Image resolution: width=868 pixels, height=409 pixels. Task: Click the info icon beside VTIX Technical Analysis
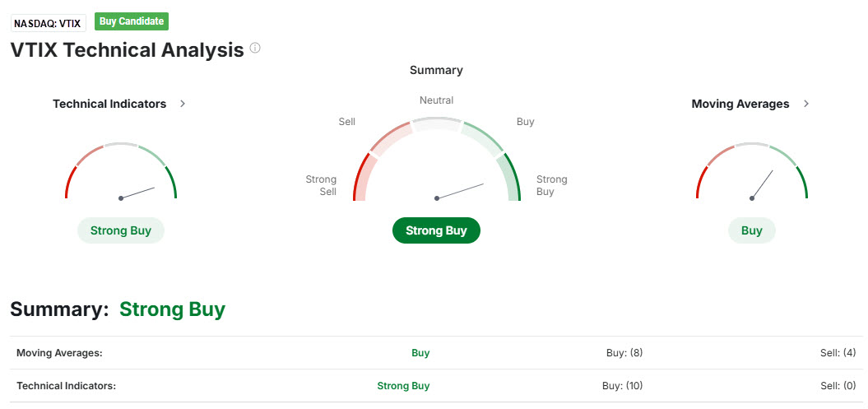[x=255, y=49]
